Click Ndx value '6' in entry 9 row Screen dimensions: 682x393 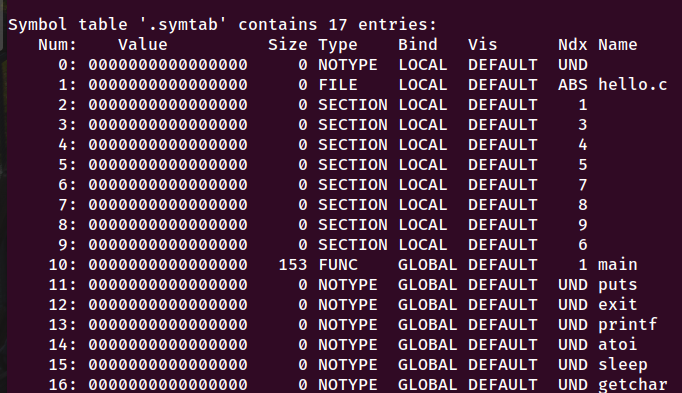click(x=583, y=245)
